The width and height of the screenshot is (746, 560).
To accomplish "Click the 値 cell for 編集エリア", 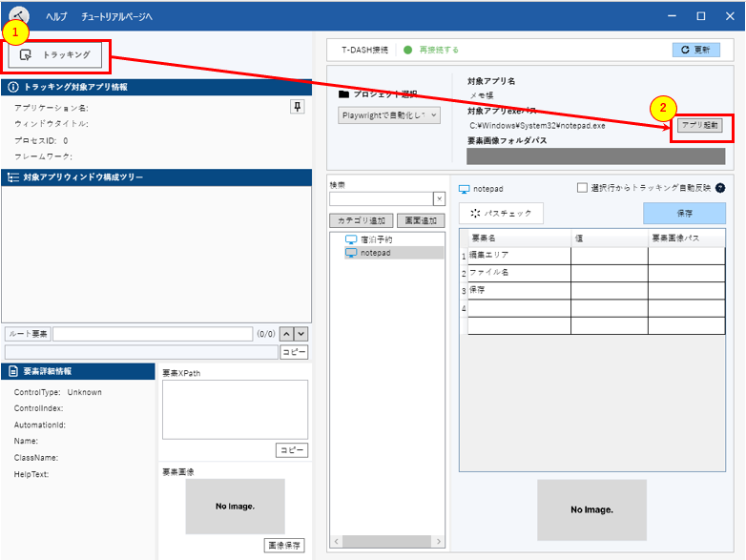I will pos(610,256).
